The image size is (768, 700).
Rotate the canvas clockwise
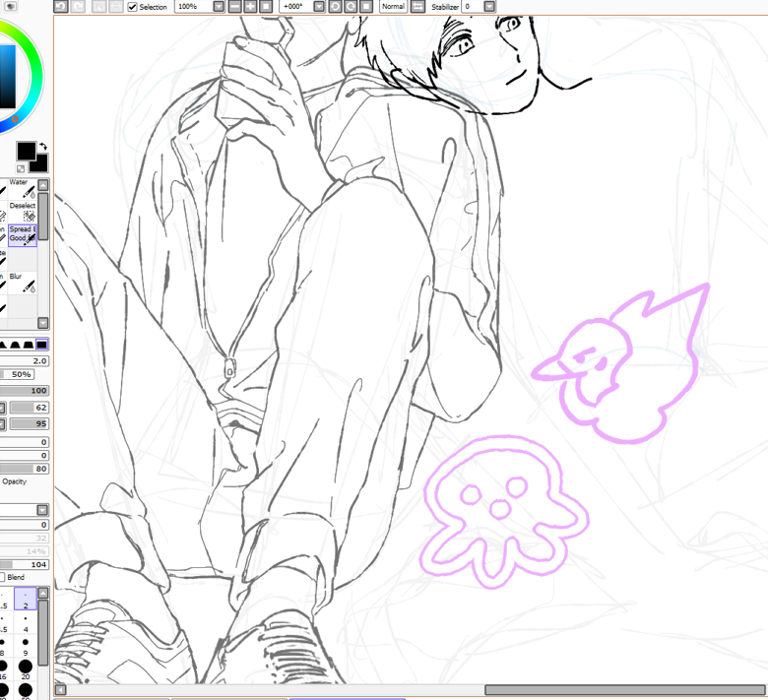[351, 6]
